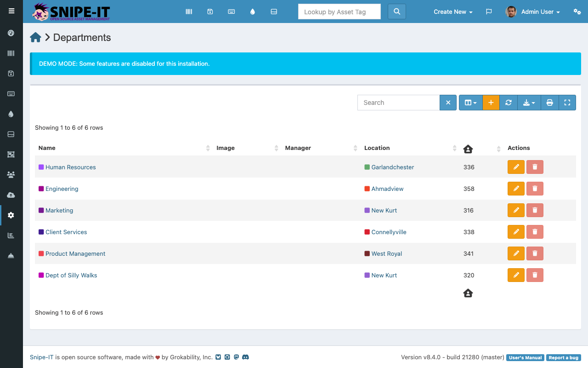Click the orange plus create department button

491,103
